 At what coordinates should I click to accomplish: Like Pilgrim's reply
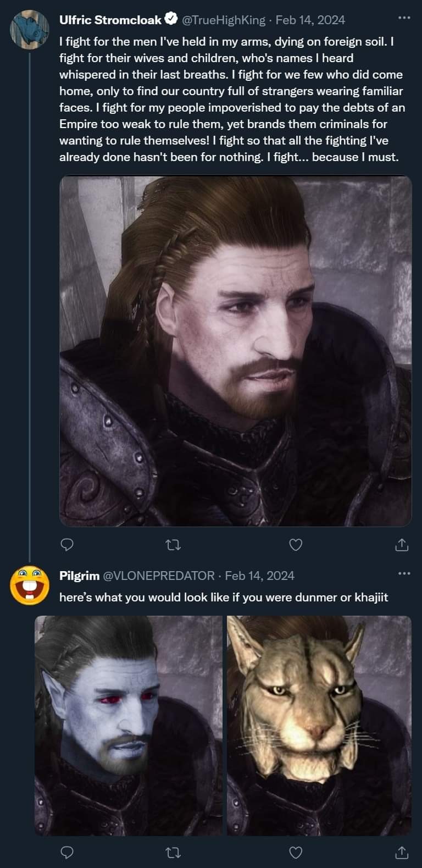(296, 853)
